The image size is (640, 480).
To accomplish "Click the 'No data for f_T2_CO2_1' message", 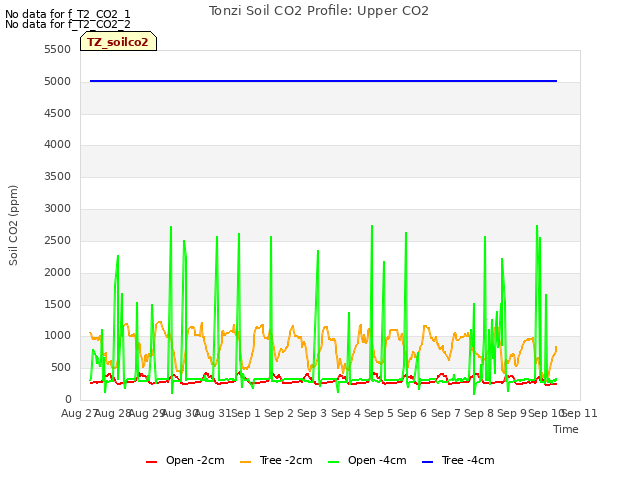I will (68, 14).
